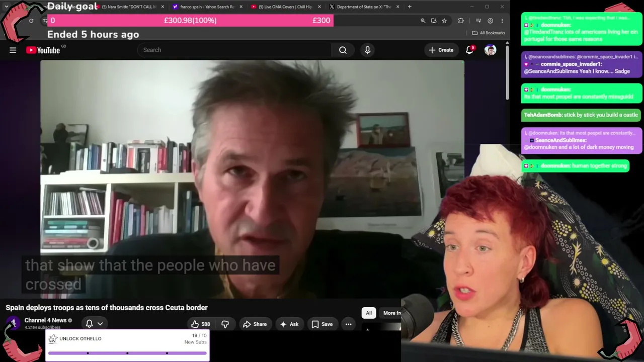Save the video to a playlist
This screenshot has height=362, width=644.
tap(322, 324)
